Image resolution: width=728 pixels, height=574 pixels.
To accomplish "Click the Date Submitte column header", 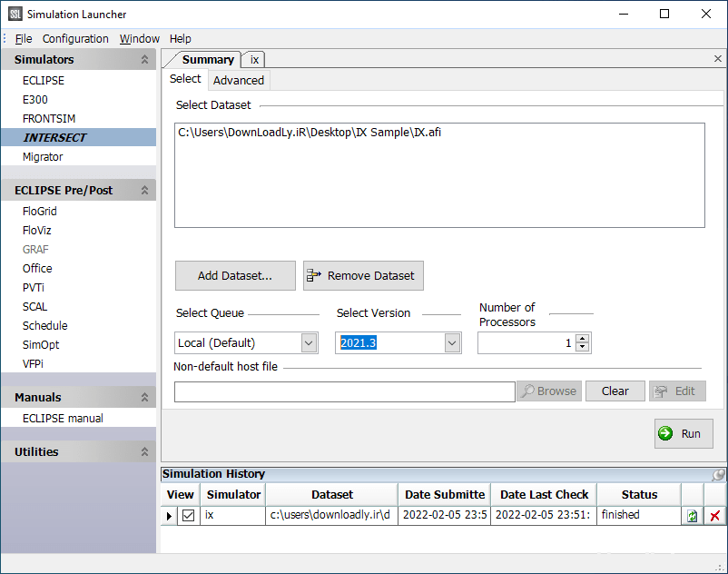I will [x=445, y=495].
